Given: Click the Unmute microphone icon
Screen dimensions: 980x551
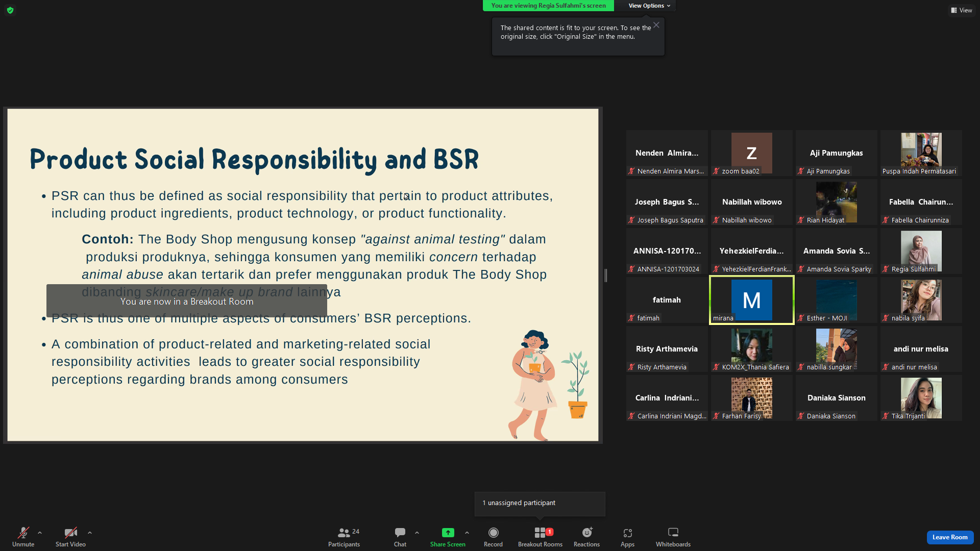Looking at the screenshot, I should coord(23,533).
